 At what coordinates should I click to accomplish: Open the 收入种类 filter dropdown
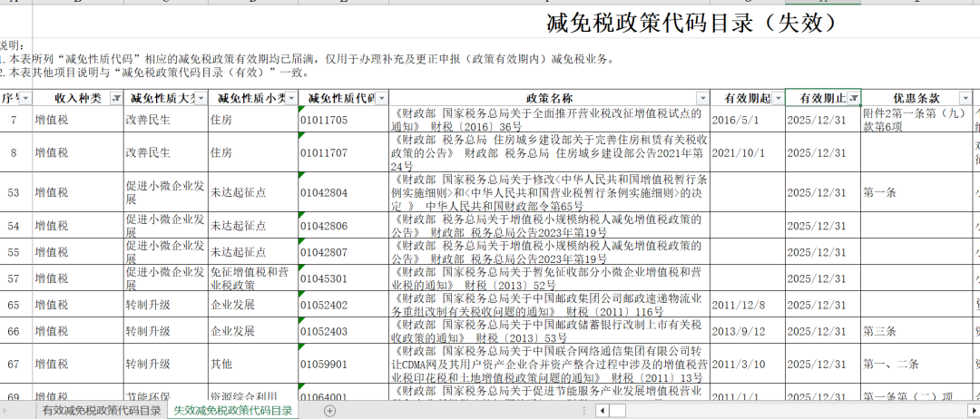115,98
